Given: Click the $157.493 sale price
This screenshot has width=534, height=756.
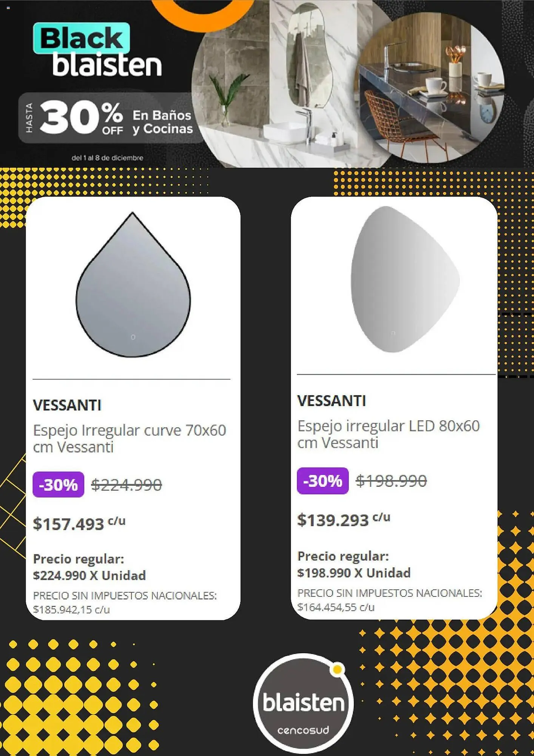Looking at the screenshot, I should pyautogui.click(x=69, y=524).
